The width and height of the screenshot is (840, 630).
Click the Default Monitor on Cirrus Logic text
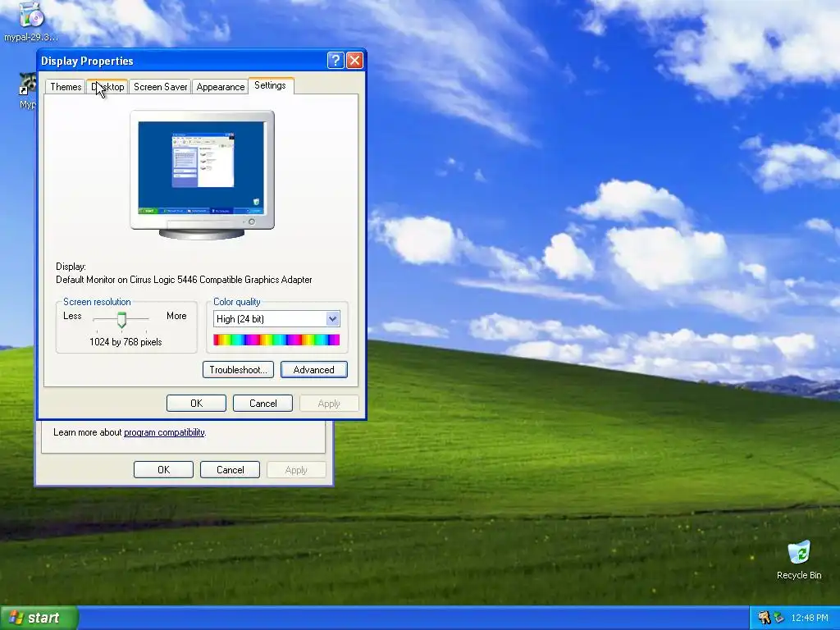184,280
